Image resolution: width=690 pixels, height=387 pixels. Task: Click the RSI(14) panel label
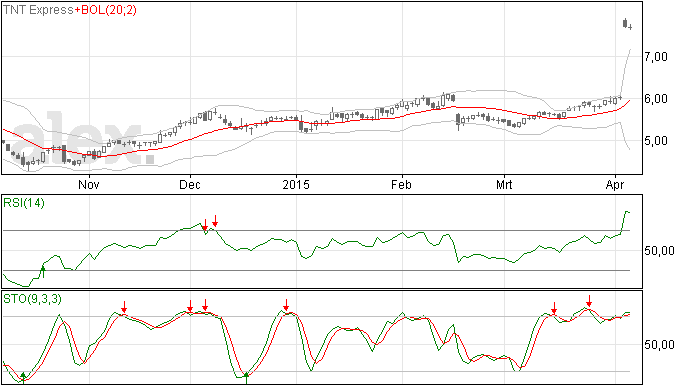click(x=24, y=203)
